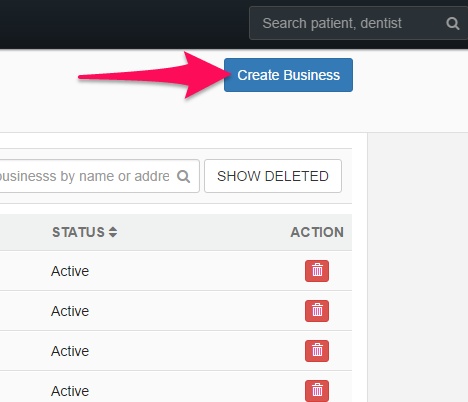The width and height of the screenshot is (468, 402).
Task: Show deleted businesses with SHOW DELETED
Action: (x=273, y=176)
